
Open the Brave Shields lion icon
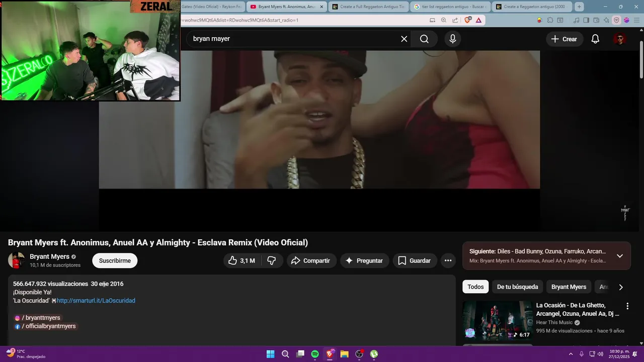coord(468,20)
